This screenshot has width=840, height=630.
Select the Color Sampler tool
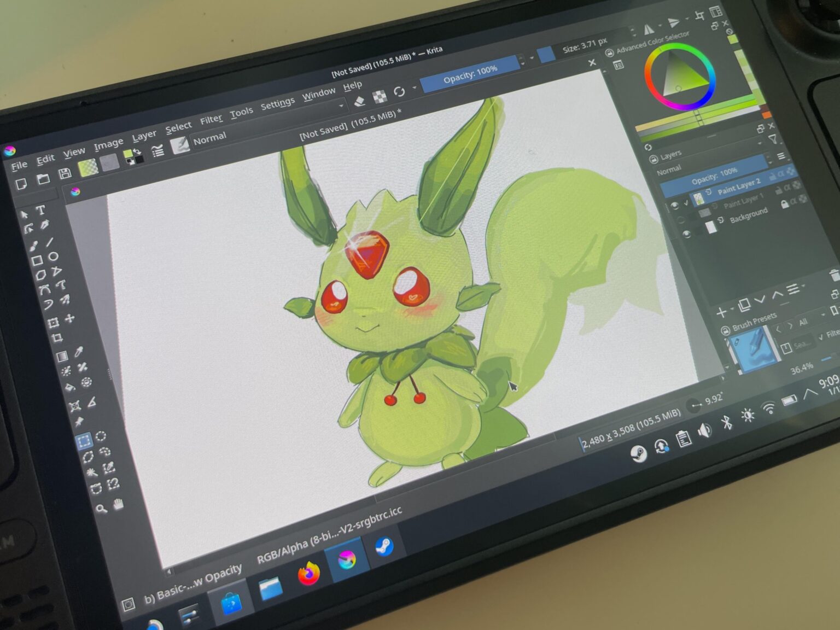tap(78, 352)
